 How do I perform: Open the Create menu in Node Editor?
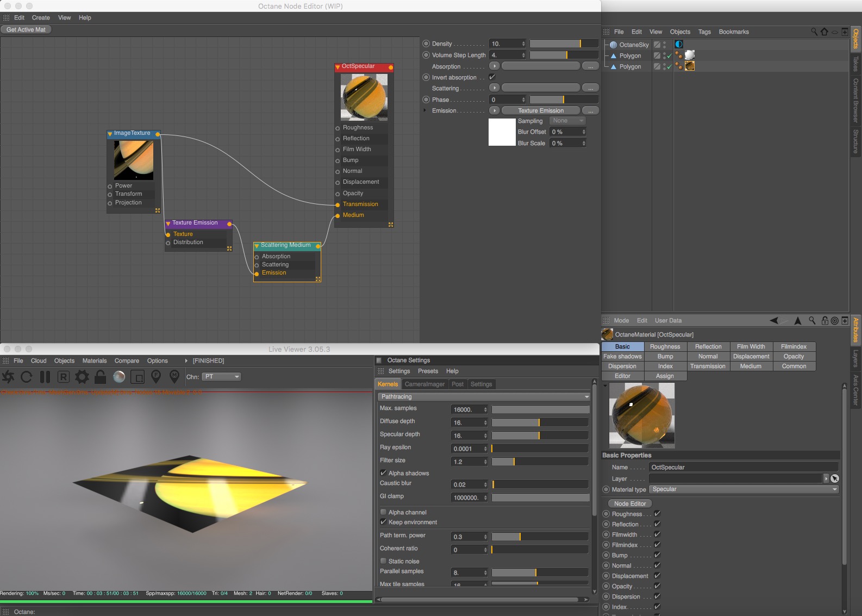41,17
